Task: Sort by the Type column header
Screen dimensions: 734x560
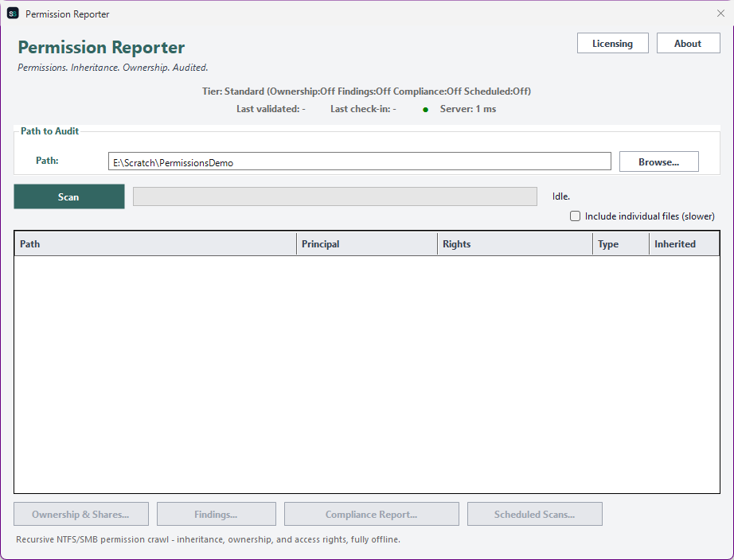Action: coord(621,243)
